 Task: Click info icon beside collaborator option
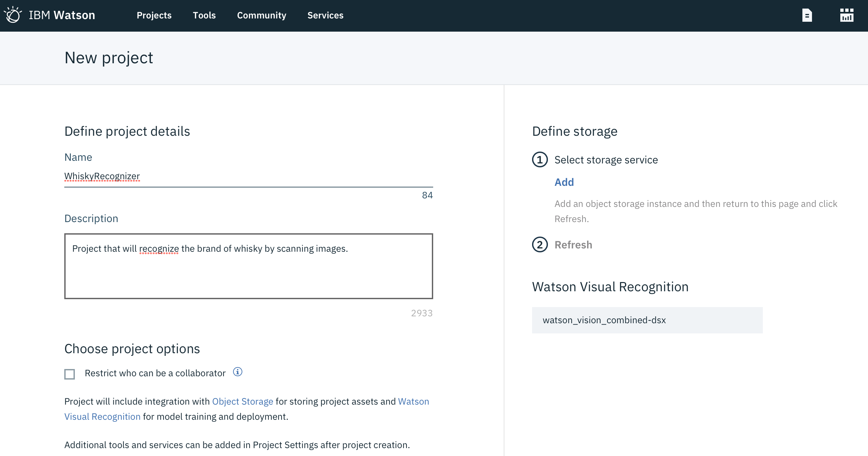238,372
